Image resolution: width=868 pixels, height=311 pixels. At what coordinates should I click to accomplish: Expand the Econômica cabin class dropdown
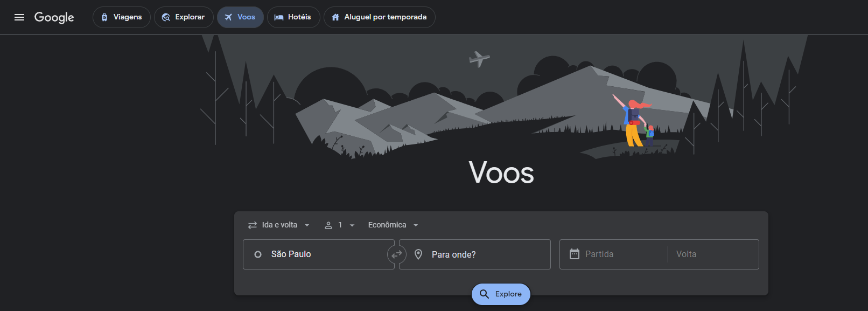393,225
